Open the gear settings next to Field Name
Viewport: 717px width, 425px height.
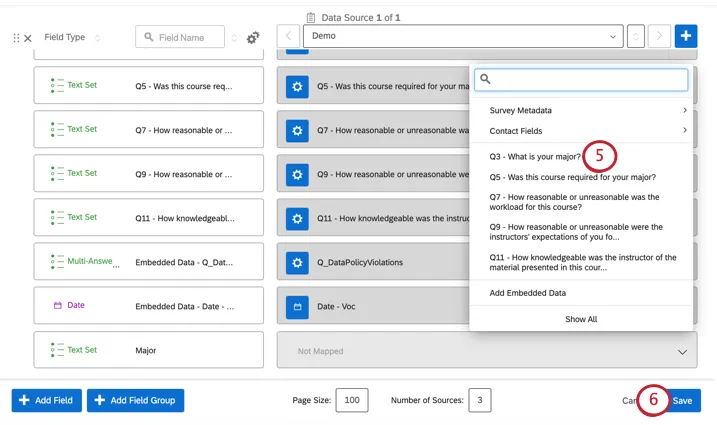pos(253,38)
